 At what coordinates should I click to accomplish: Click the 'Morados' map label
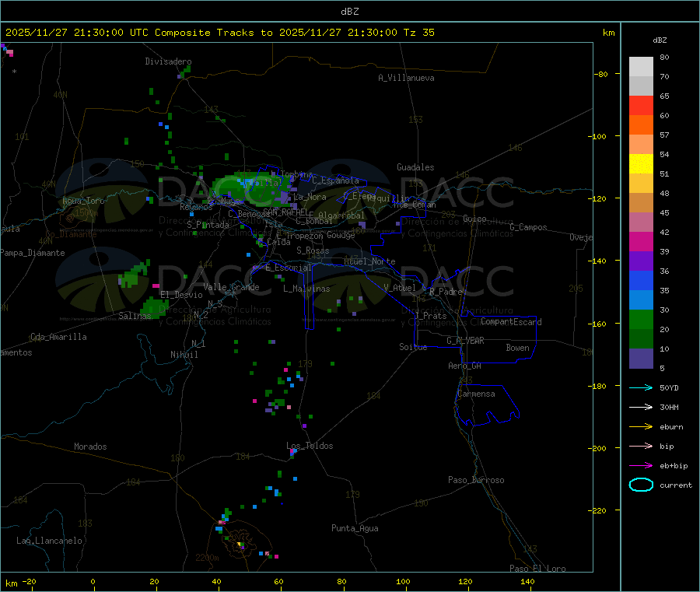pyautogui.click(x=90, y=447)
